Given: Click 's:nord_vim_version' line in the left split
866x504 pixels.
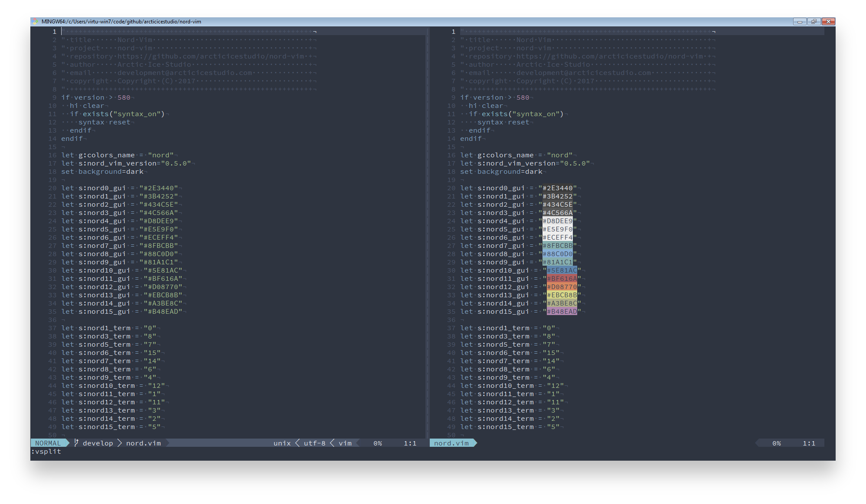Looking at the screenshot, I should click(x=126, y=163).
